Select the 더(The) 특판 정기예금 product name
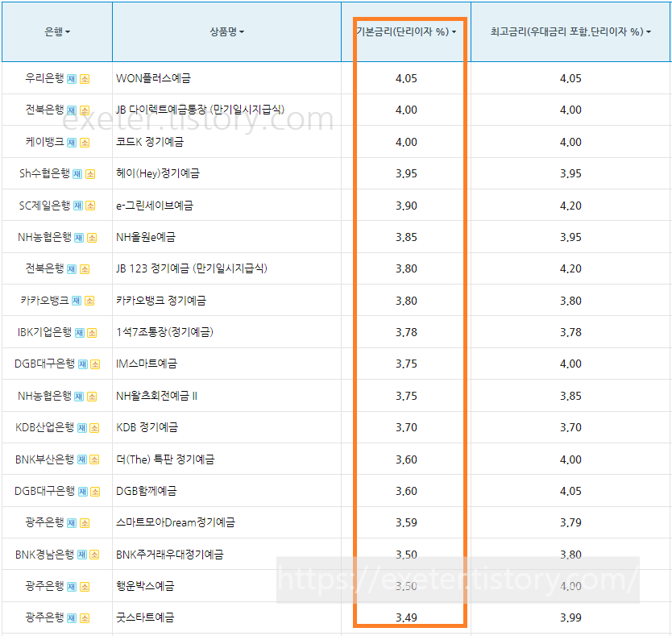 coord(165,459)
